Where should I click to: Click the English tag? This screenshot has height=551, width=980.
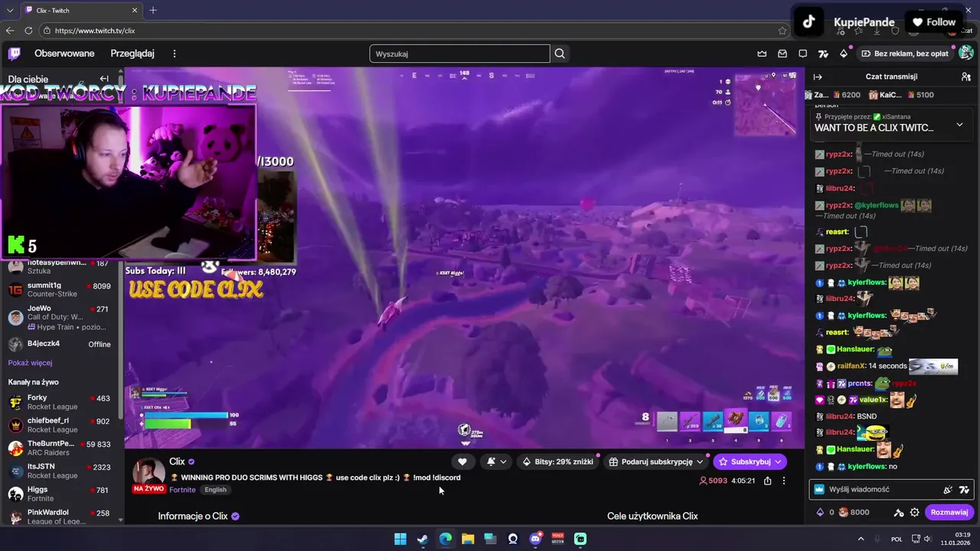point(215,490)
